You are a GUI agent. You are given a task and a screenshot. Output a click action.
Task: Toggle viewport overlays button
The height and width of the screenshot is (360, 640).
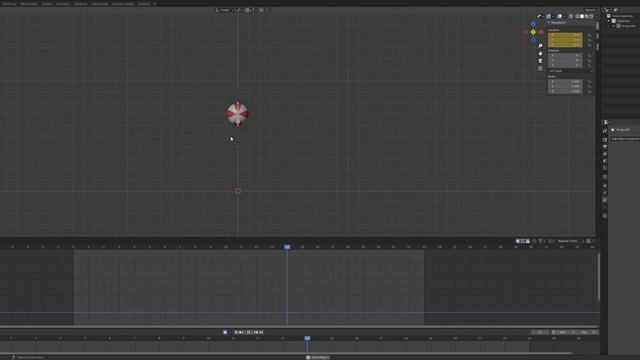click(560, 16)
